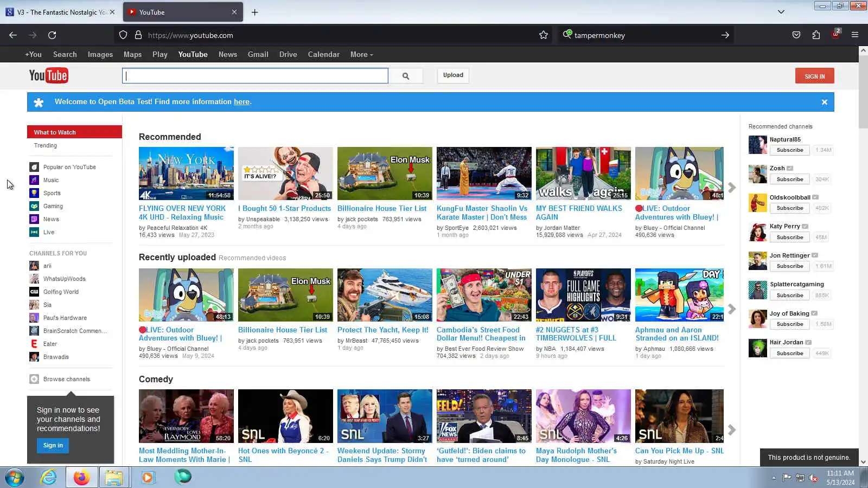This screenshot has height=488, width=868.
Task: Select Trending in the sidebar
Action: click(x=46, y=145)
